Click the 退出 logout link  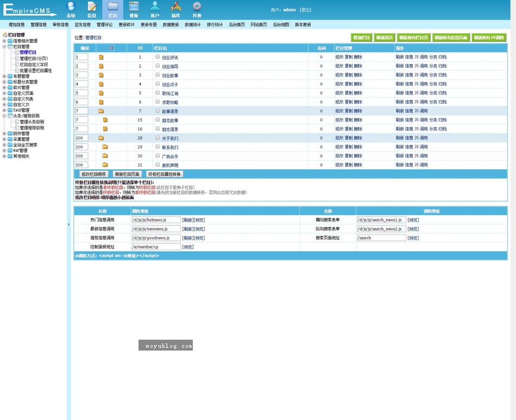point(305,10)
